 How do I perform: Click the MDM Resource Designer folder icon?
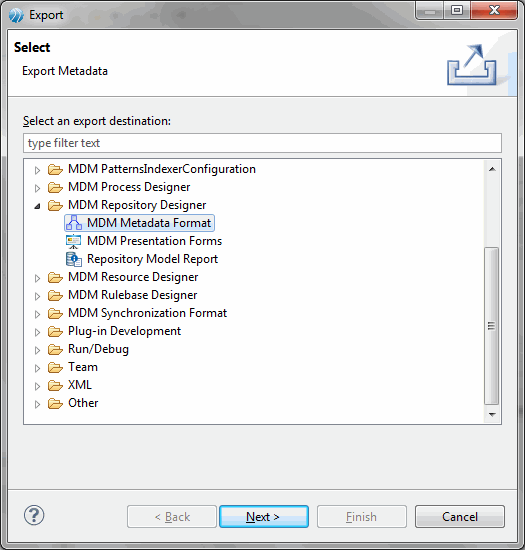click(55, 277)
